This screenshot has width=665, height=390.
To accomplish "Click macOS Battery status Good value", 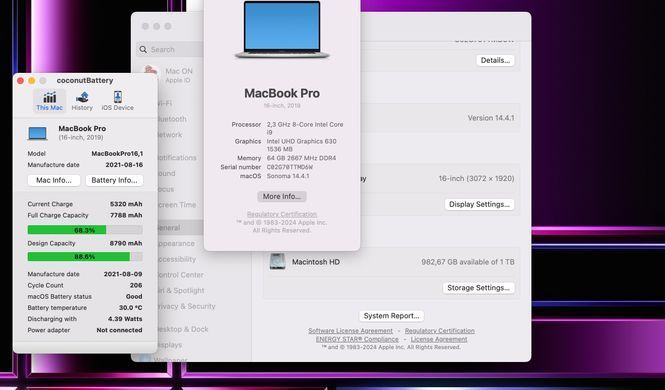I will click(134, 296).
